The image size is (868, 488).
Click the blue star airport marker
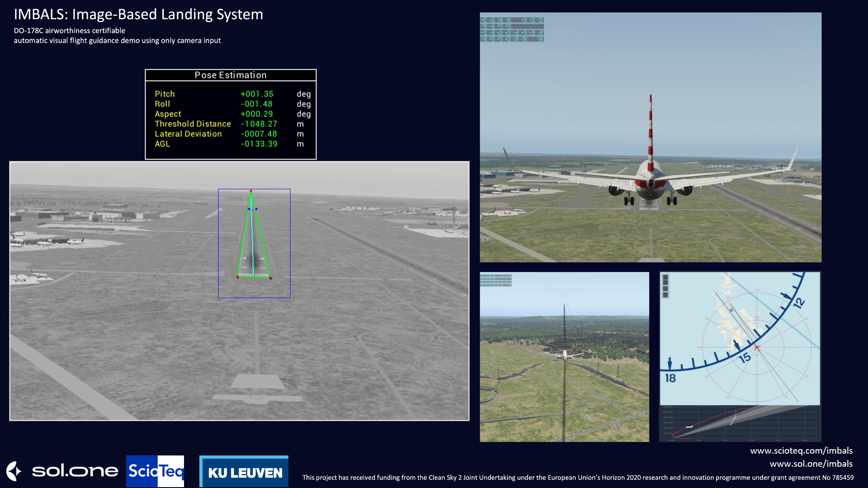(731, 310)
